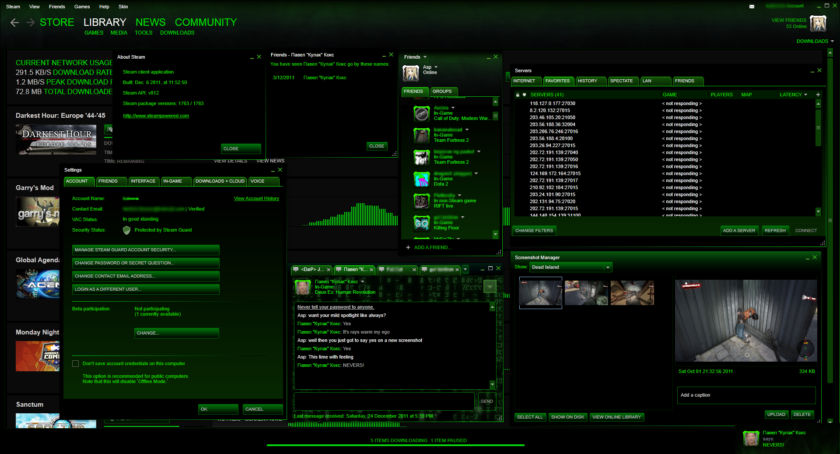Expand chat tabs overflow arrow
The image size is (840, 454).
[465, 270]
